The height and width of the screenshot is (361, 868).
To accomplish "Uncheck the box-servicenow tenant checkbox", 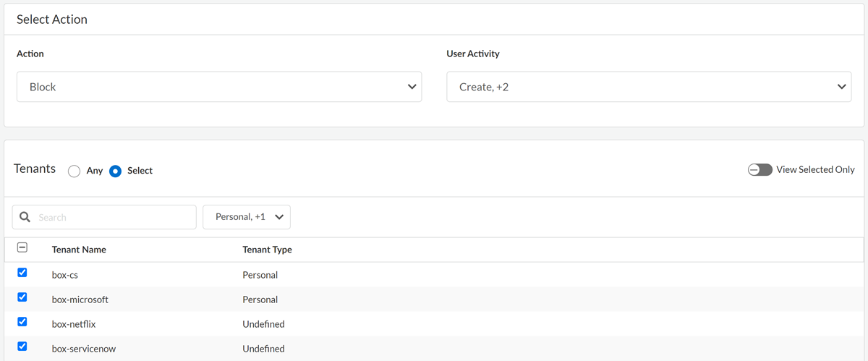I will (x=22, y=347).
